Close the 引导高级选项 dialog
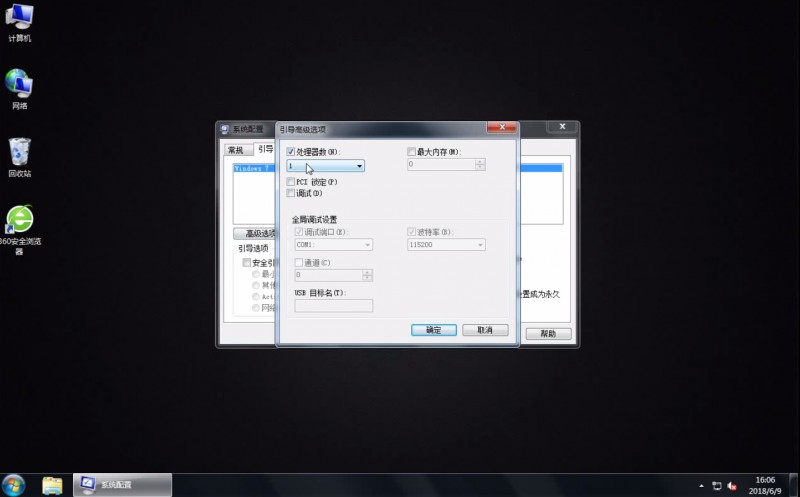800x497 pixels. [502, 127]
